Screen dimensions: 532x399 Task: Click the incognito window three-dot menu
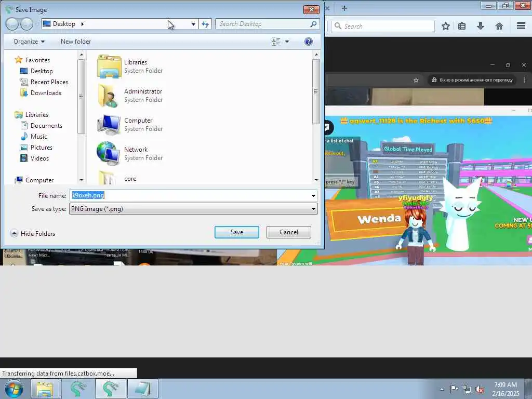[x=524, y=80]
